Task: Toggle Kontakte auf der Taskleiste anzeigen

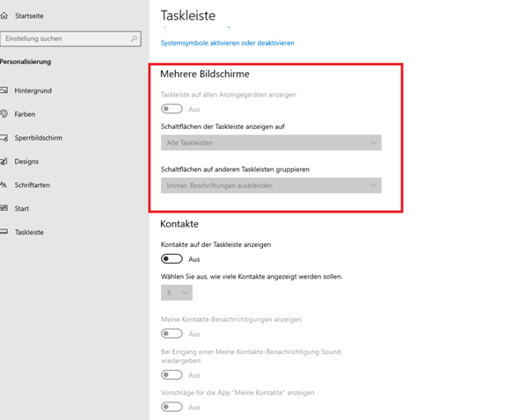Action: coord(172,259)
